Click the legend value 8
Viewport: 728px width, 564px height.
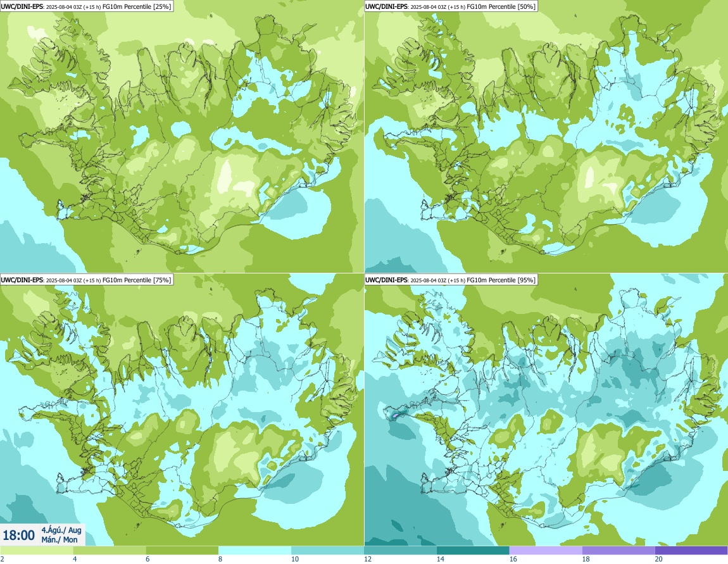(x=220, y=560)
